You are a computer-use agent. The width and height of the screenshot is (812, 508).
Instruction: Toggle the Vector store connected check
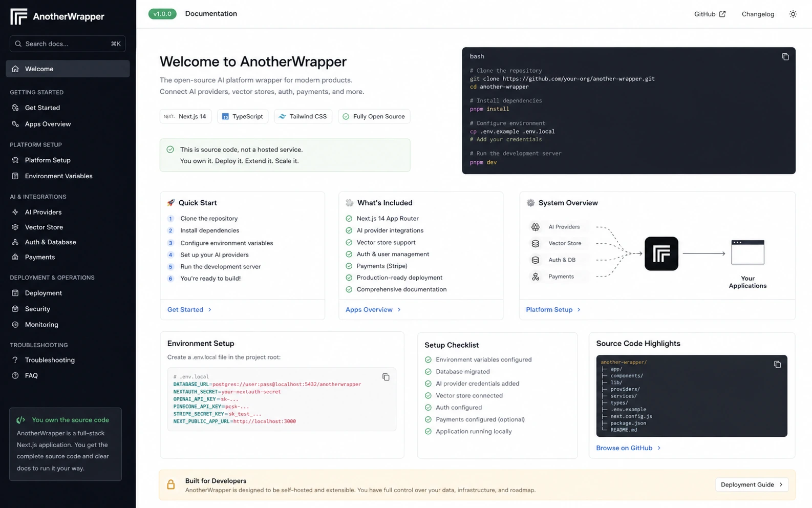click(428, 395)
